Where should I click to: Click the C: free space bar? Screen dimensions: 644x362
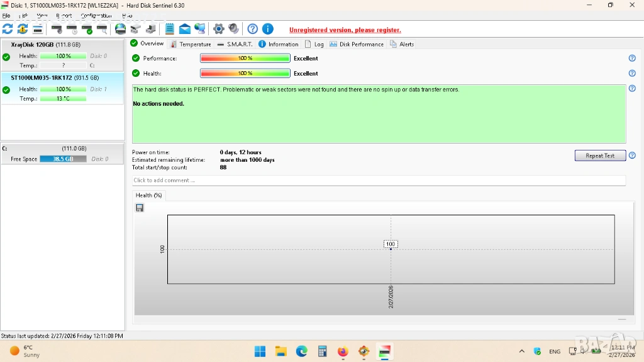pyautogui.click(x=63, y=159)
